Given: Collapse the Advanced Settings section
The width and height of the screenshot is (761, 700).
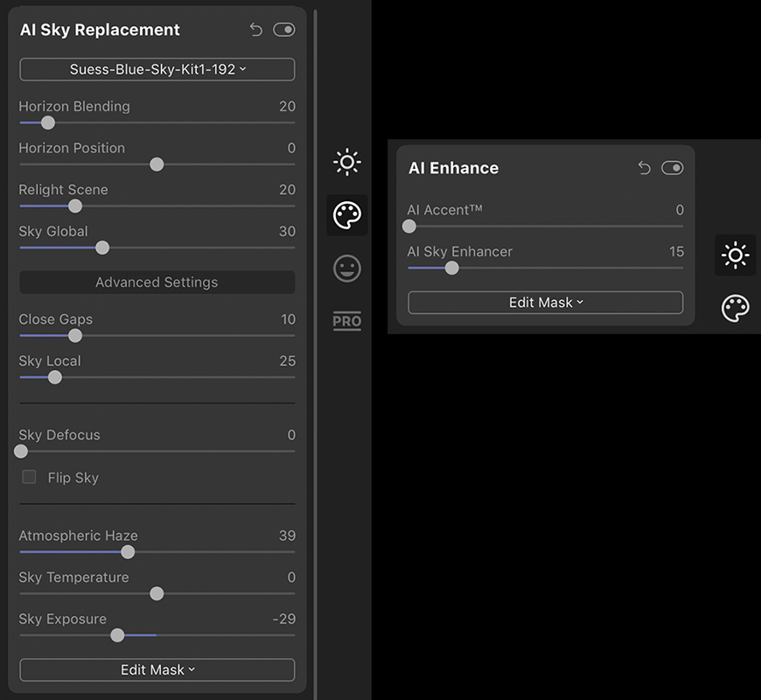Looking at the screenshot, I should pos(157,282).
